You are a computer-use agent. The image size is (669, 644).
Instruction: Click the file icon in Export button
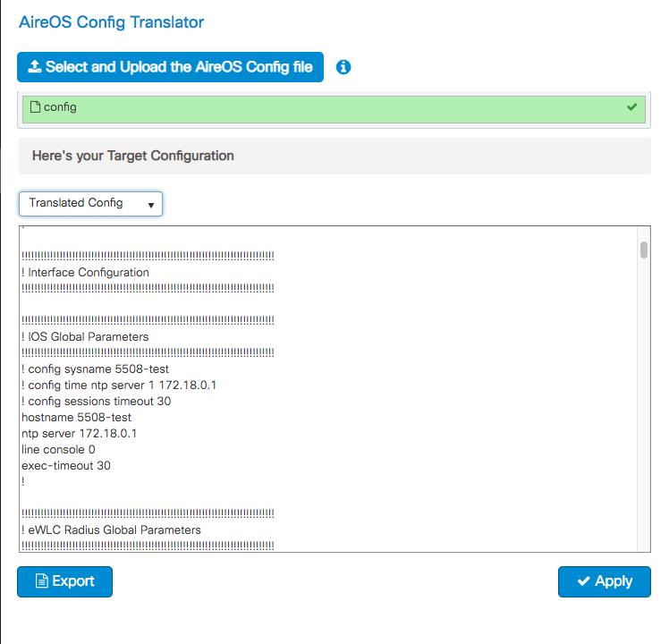[x=42, y=580]
